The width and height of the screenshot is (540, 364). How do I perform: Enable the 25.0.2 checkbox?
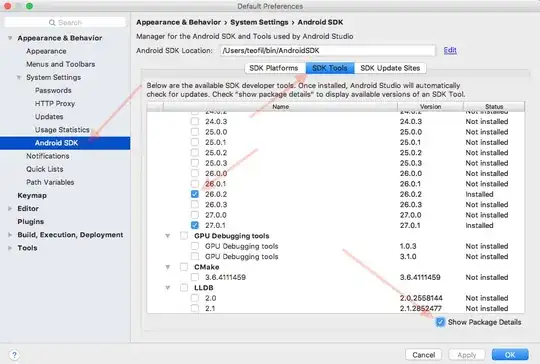point(195,152)
